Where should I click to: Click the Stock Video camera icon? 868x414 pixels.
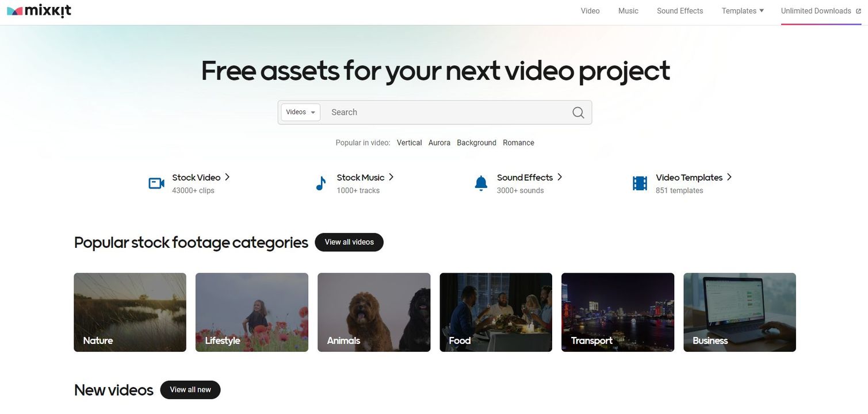156,183
